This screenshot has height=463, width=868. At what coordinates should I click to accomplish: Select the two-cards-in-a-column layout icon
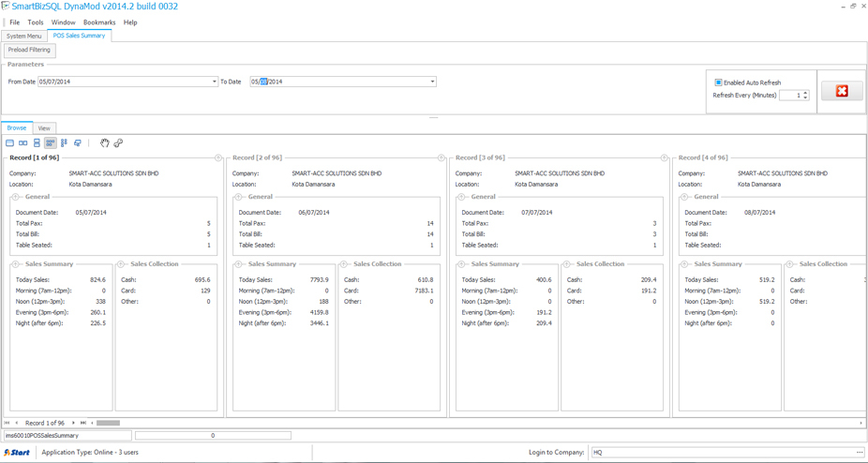(37, 142)
